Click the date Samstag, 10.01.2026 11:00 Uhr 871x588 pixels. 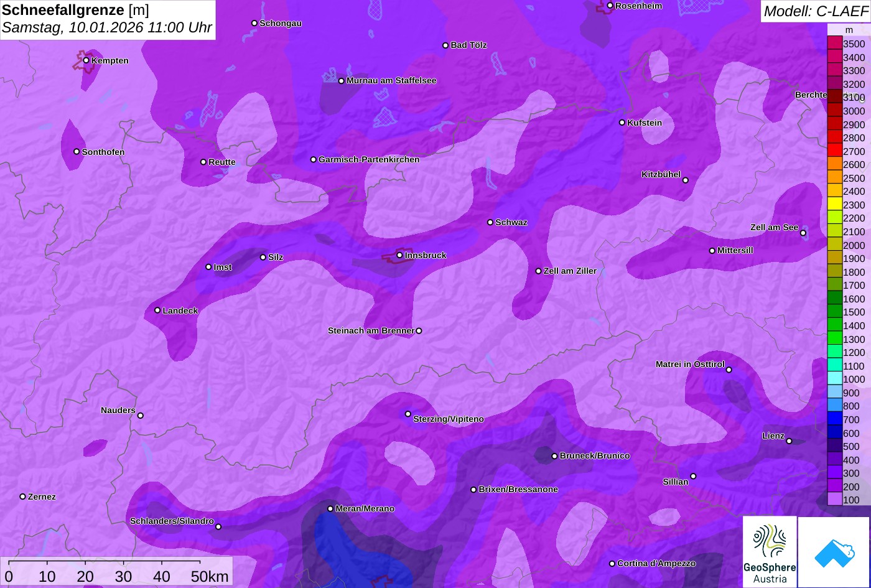[107, 28]
